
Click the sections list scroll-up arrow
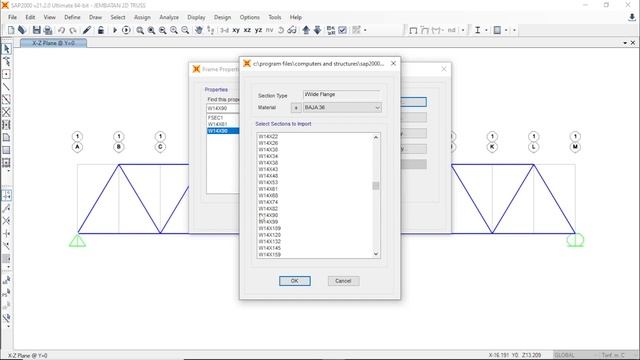(376, 138)
